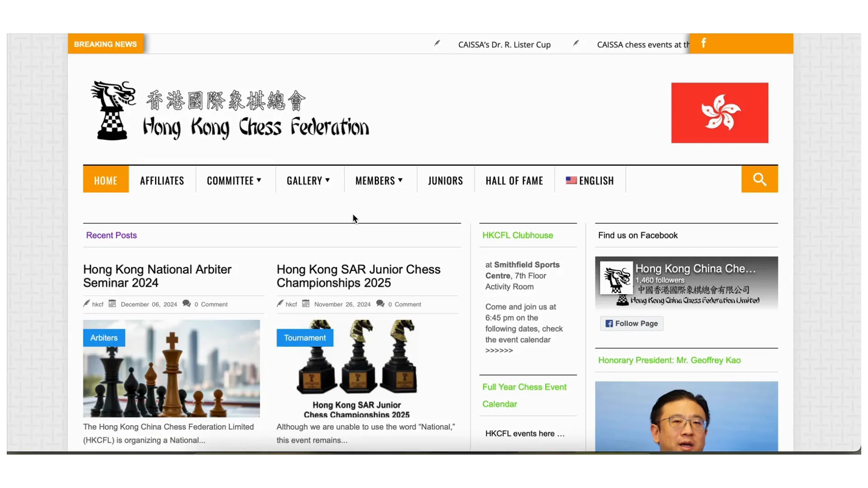Click the Follow Page button
Image resolution: width=868 pixels, height=488 pixels.
pyautogui.click(x=631, y=324)
